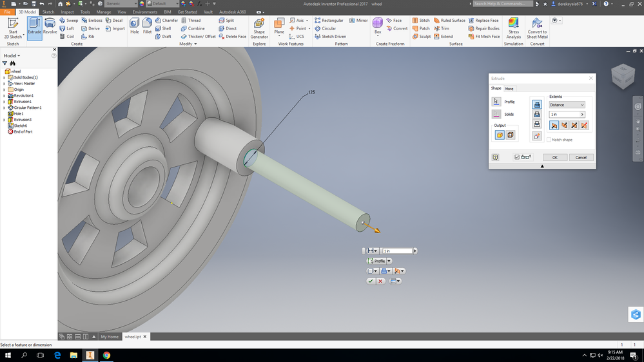Open File Explorer from taskbar
This screenshot has height=362, width=644.
point(73,355)
